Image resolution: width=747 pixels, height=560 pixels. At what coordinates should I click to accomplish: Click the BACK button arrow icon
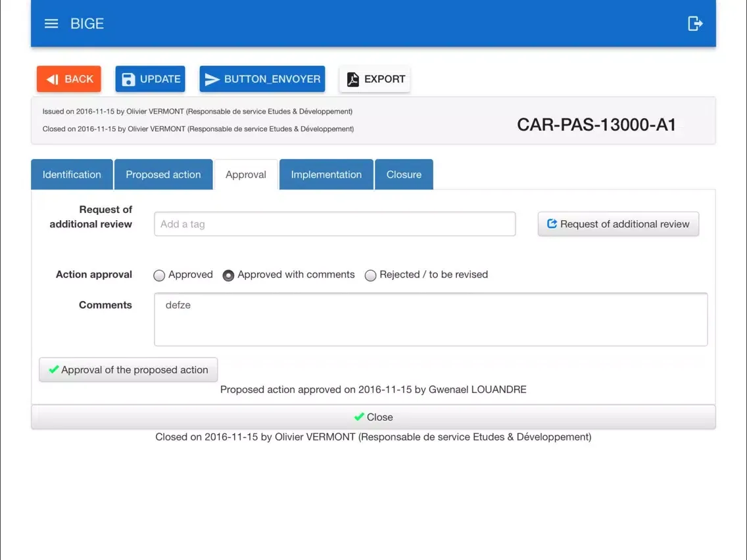(x=53, y=80)
